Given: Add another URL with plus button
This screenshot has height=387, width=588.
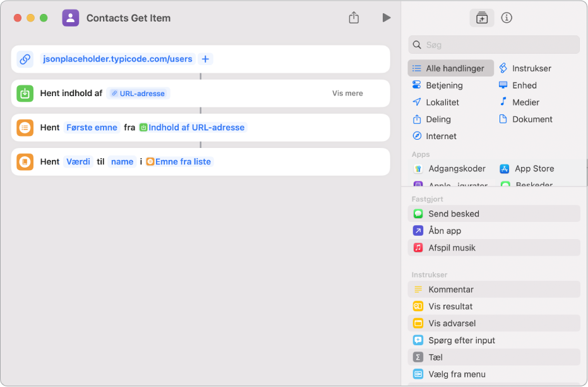Looking at the screenshot, I should (x=205, y=59).
